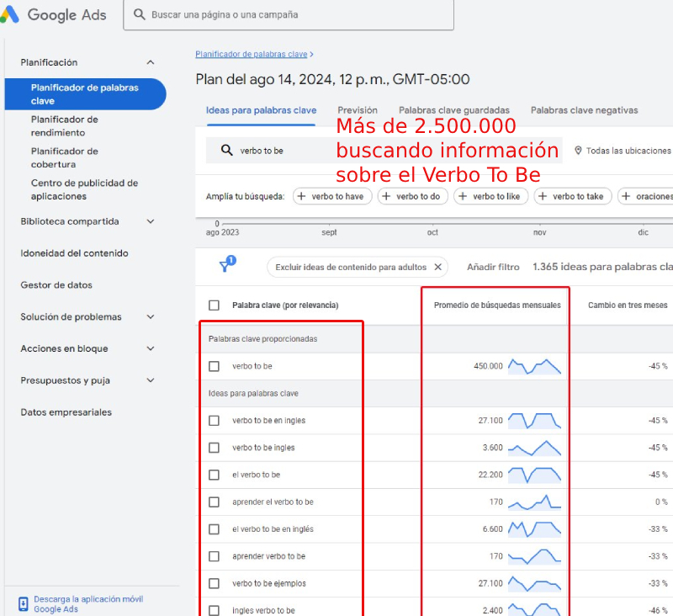Screen dimensions: 673x616
Task: Add 'verbo to take' suggestion chip
Action: pyautogui.click(x=573, y=196)
